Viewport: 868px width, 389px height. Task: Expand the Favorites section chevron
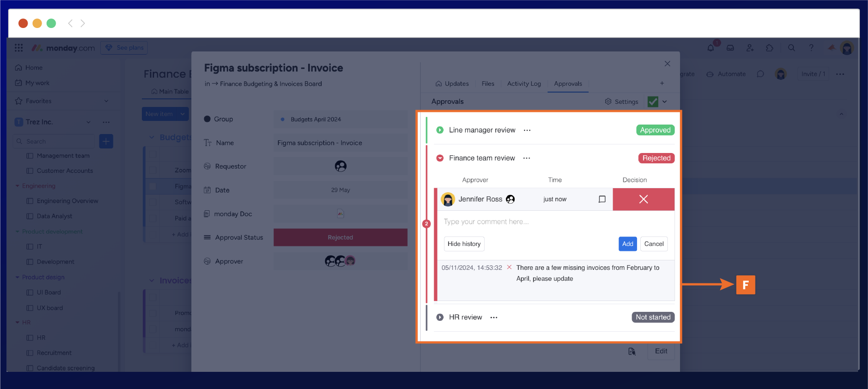(106, 101)
